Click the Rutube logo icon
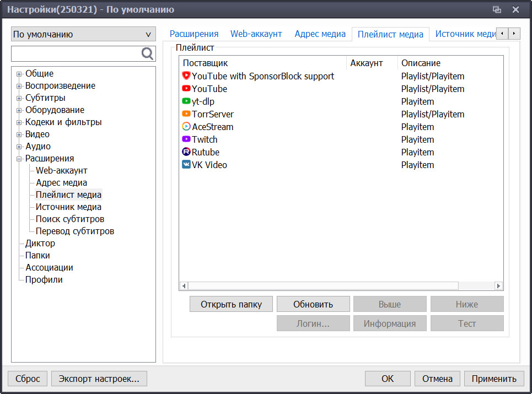The image size is (532, 394). (186, 152)
